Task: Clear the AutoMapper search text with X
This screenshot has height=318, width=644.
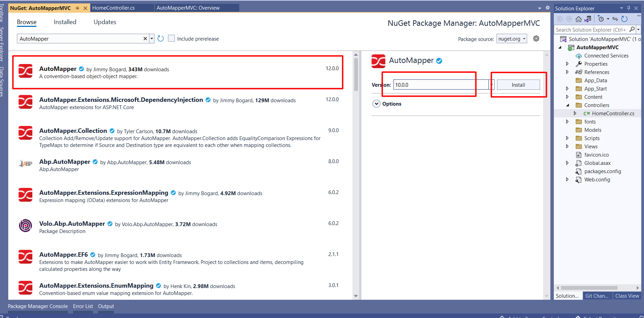Action: click(145, 39)
